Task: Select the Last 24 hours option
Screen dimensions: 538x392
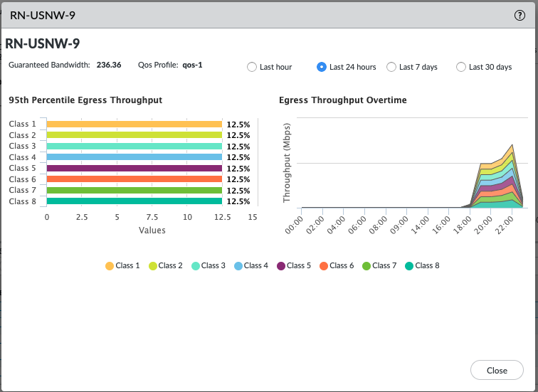Action: tap(322, 67)
